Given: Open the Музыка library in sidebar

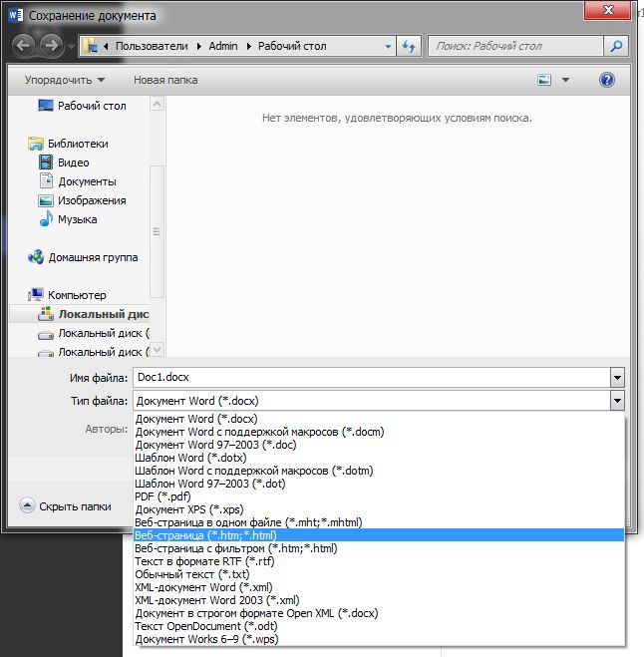Looking at the screenshot, I should pos(77,219).
